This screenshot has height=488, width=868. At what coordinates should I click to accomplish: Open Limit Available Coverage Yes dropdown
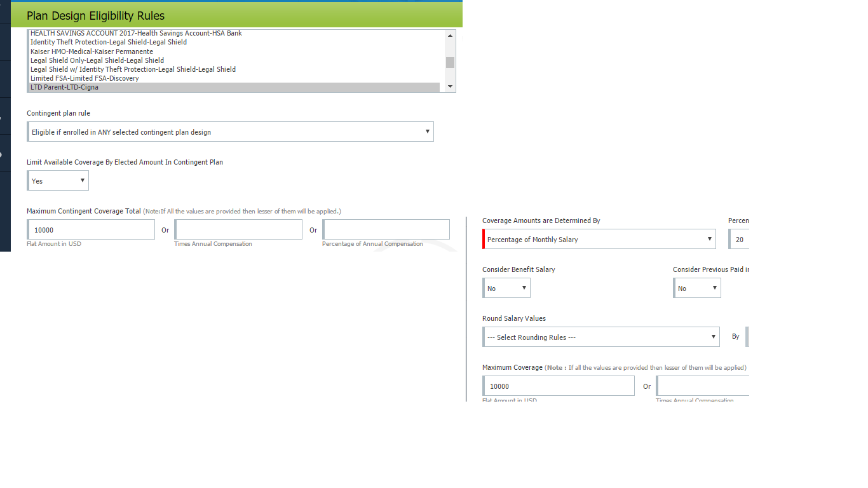(x=58, y=181)
